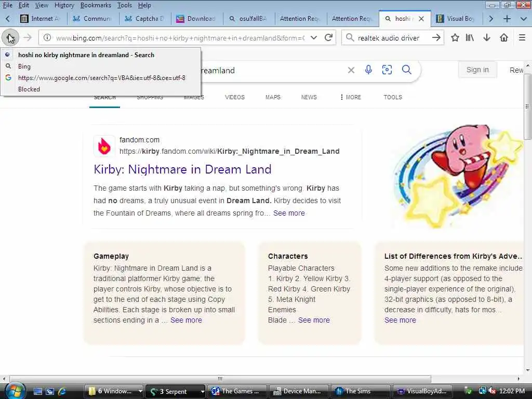Open the VisualBoyAdvance taskbar button
Screen dimensions: 532x399
click(x=422, y=391)
